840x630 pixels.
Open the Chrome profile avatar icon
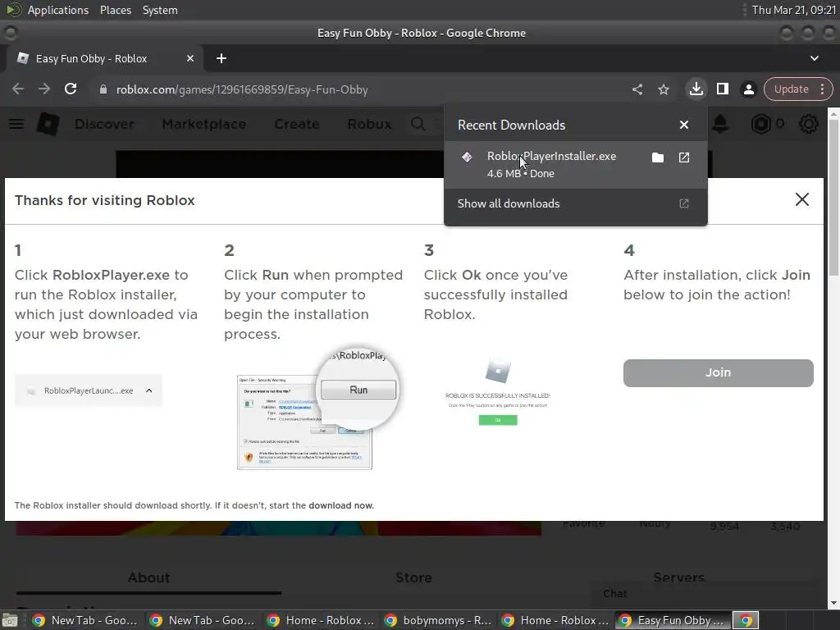pos(748,89)
